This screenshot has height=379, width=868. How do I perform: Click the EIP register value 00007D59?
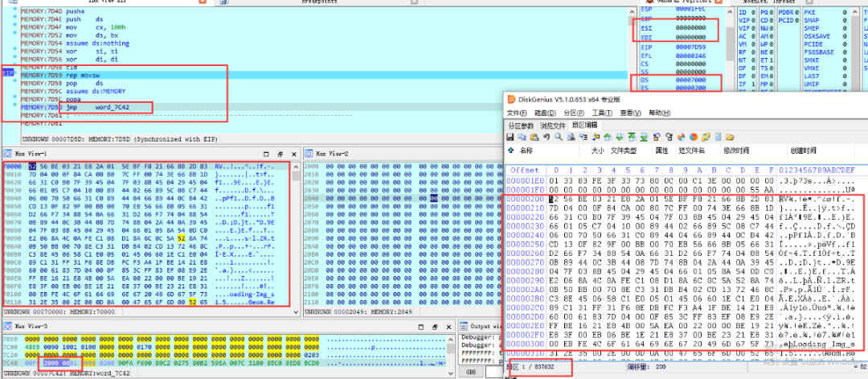pos(690,47)
